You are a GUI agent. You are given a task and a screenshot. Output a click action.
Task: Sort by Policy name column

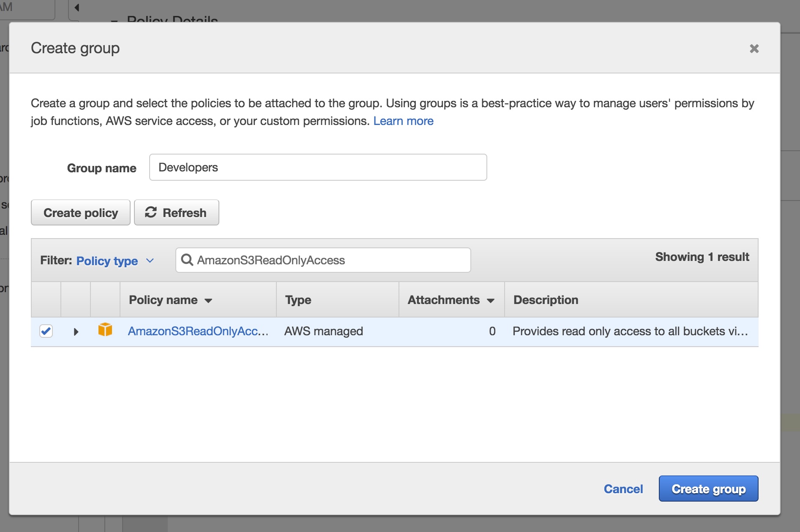click(x=170, y=300)
